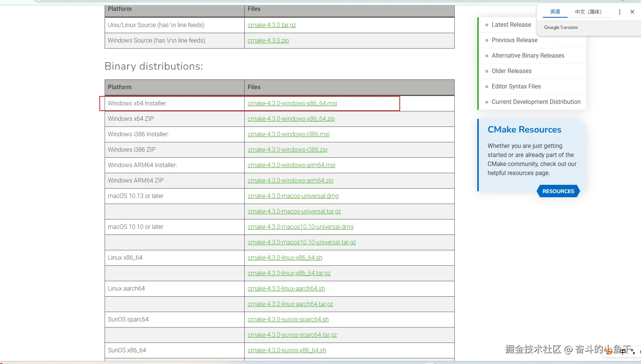Click the Windows Source platform cell
The width and height of the screenshot is (641, 364).
(x=175, y=41)
